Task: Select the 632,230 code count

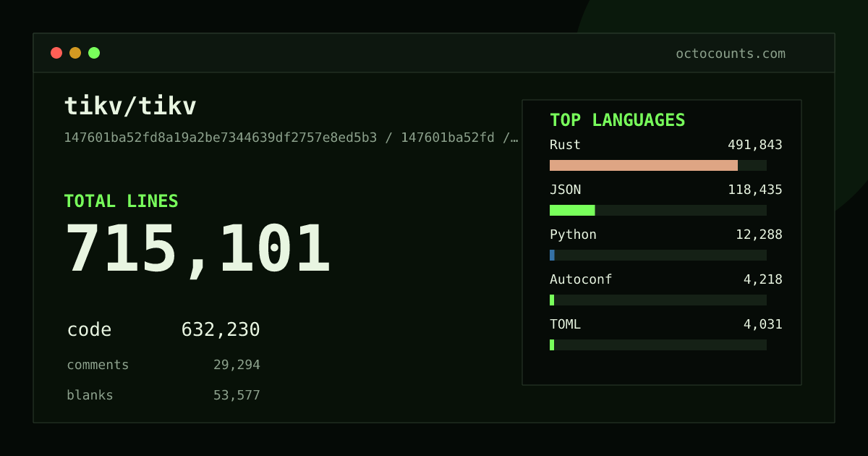Action: click(221, 330)
